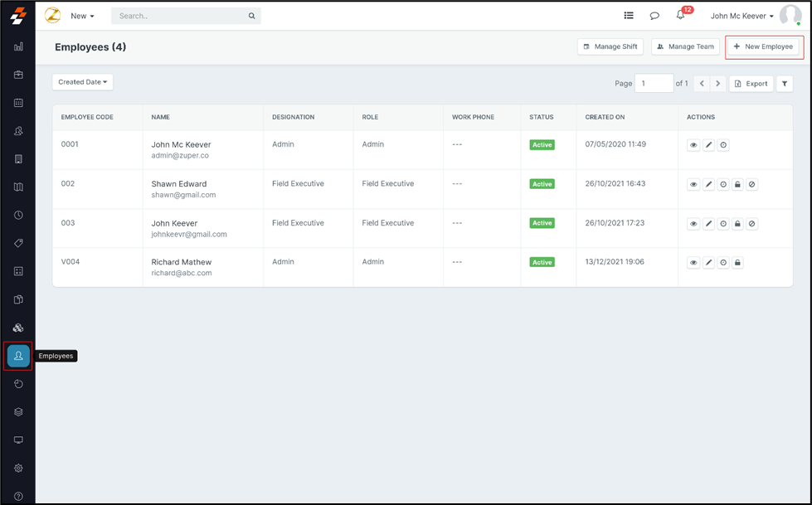Image resolution: width=812 pixels, height=505 pixels.
Task: Go to the next page arrow
Action: coord(718,84)
